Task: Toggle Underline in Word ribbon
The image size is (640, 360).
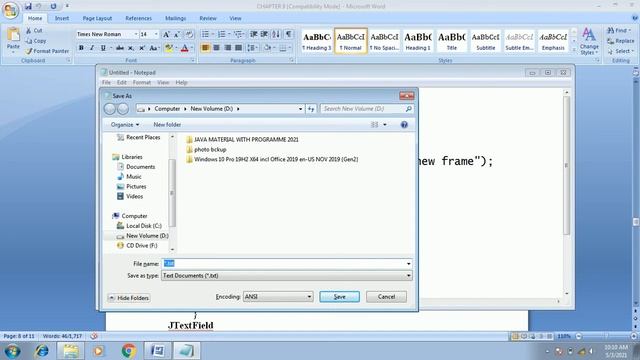Action: point(103,48)
